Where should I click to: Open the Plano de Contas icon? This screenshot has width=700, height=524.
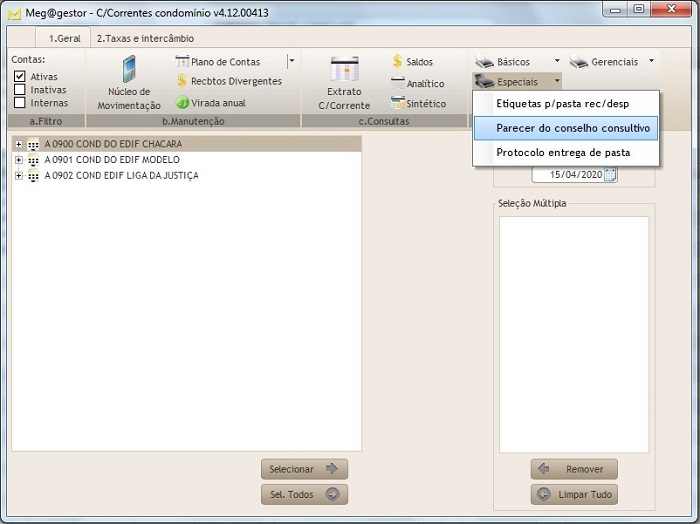182,61
